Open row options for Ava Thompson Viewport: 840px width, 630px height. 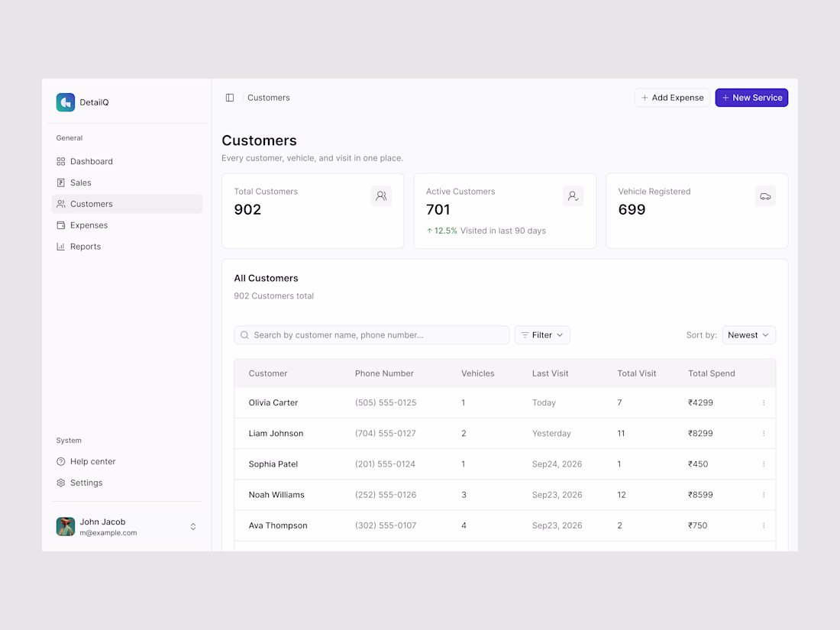[764, 525]
